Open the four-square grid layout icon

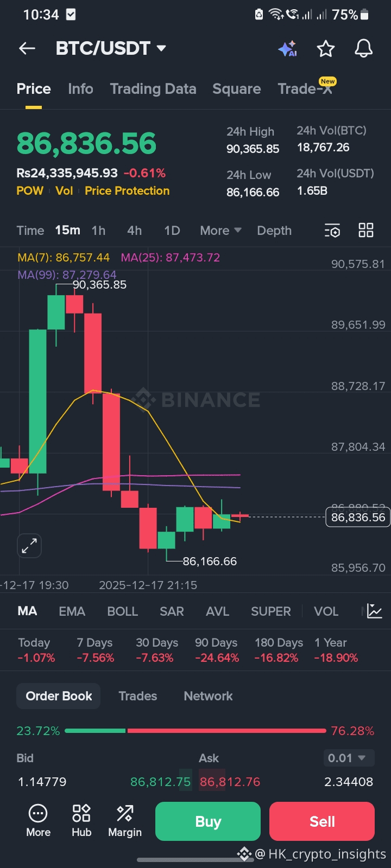pyautogui.click(x=366, y=230)
